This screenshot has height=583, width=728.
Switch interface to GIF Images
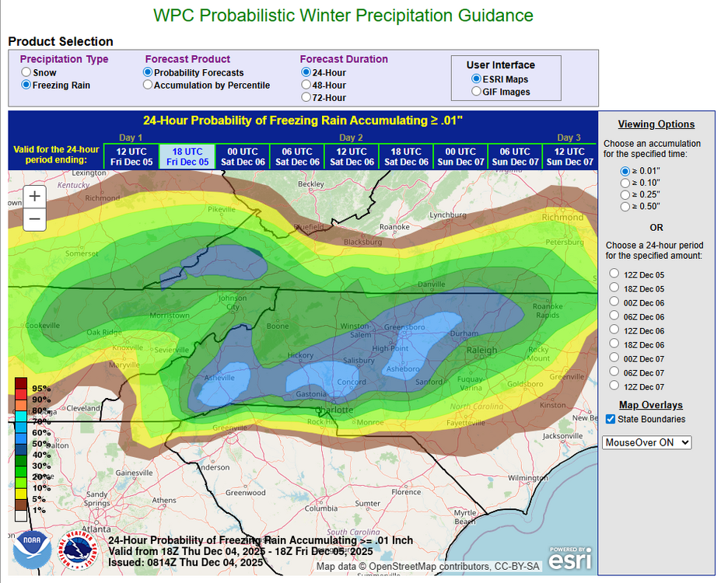tap(476, 92)
